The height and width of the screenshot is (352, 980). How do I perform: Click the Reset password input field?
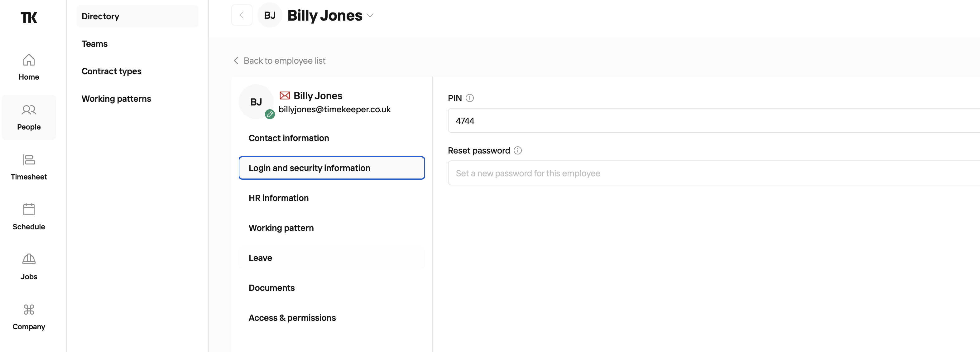pos(714,173)
